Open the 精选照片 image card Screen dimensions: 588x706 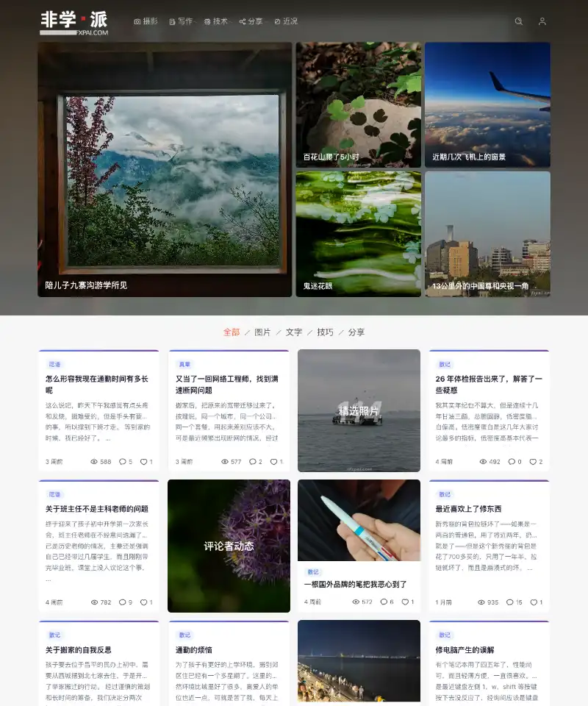(x=359, y=410)
